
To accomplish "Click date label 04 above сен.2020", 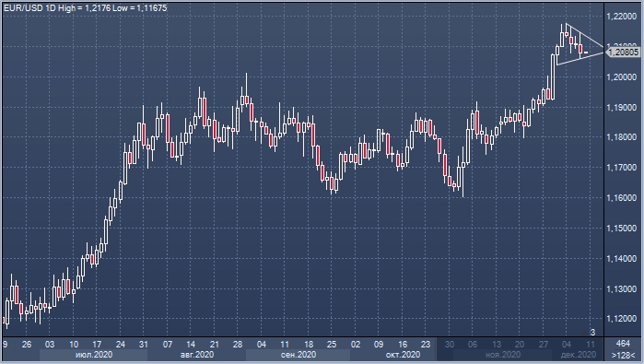I will pyautogui.click(x=262, y=345).
